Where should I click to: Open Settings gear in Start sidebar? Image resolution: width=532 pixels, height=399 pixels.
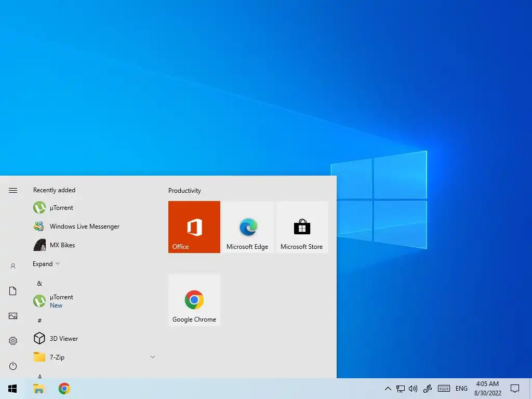[x=13, y=341]
